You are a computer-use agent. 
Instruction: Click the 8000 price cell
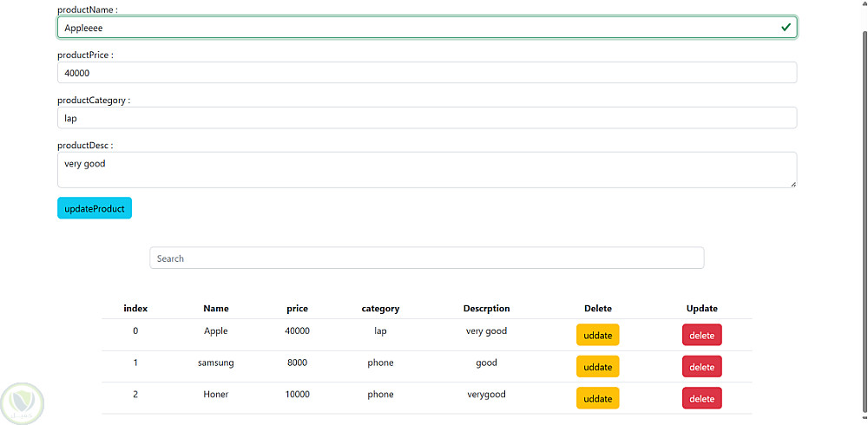point(297,363)
